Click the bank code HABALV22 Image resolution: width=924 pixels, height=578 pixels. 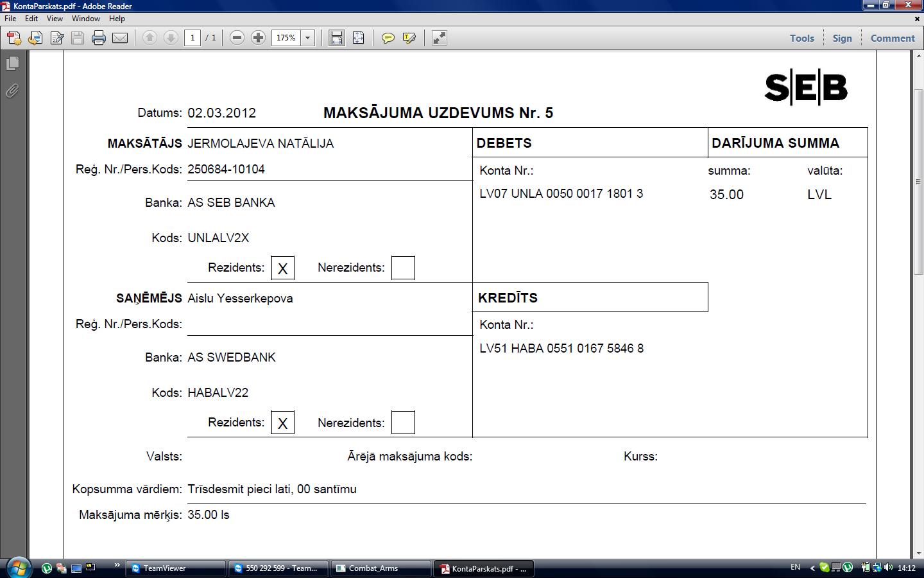point(218,392)
